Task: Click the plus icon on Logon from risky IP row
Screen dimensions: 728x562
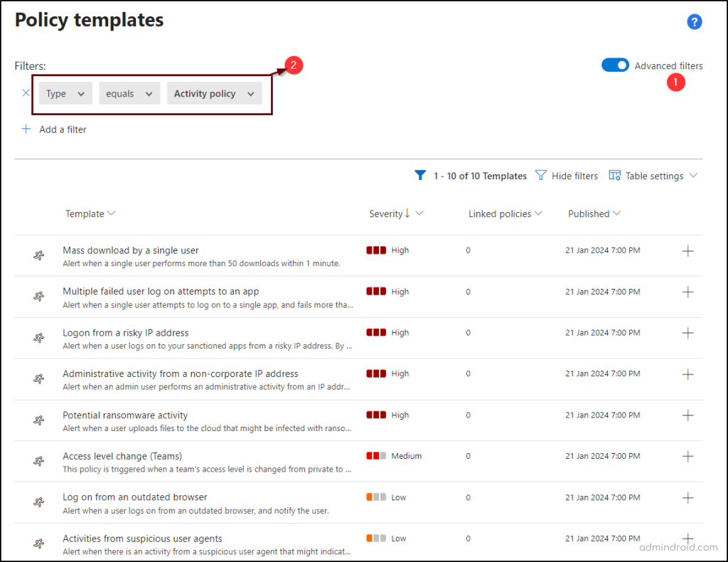Action: 687,333
